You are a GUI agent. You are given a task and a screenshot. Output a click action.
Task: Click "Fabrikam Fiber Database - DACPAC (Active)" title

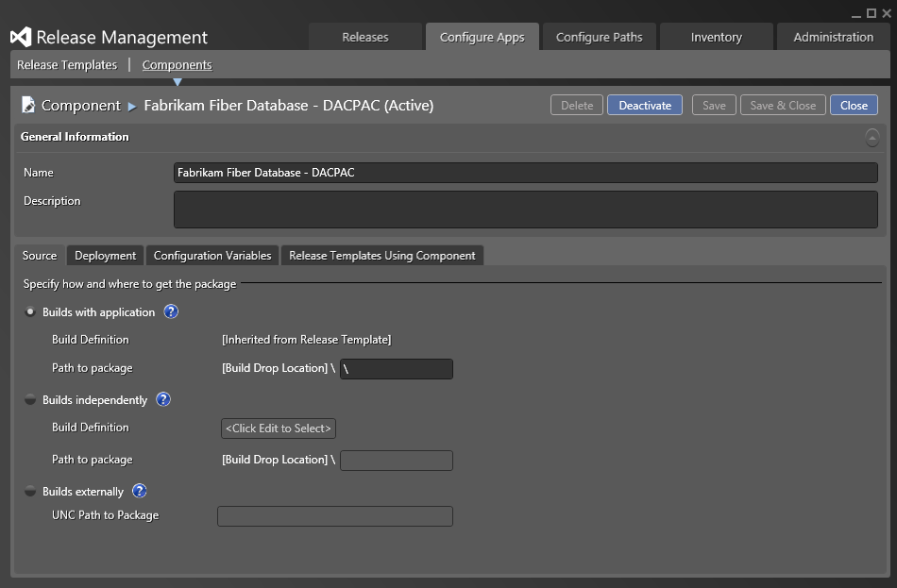pos(289,106)
